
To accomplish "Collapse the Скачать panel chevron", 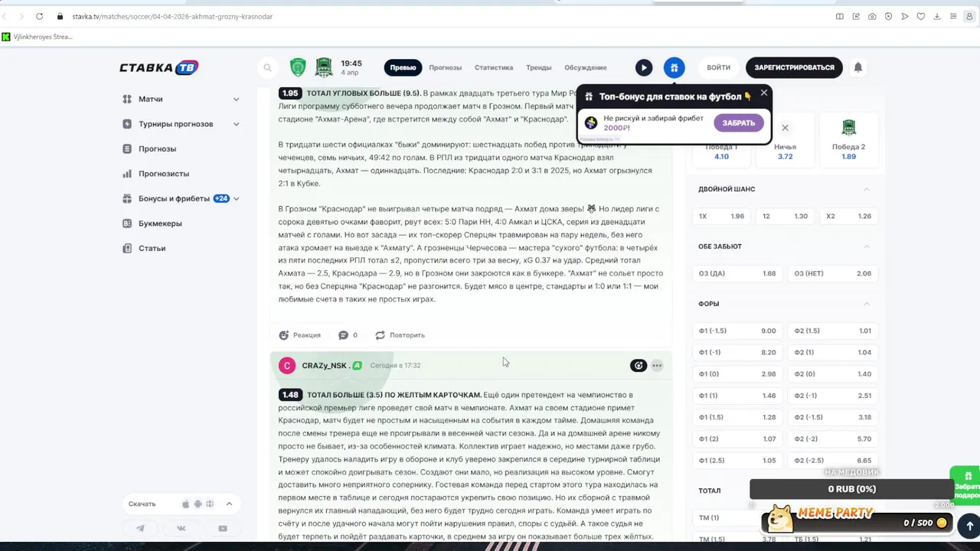I will [x=229, y=504].
